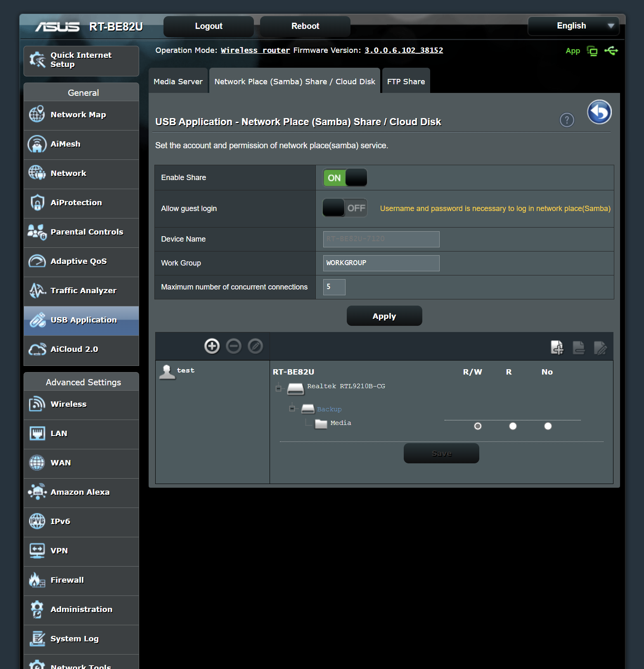Modify account with pencil circle icon
Screen dimensions: 644x669
pyautogui.click(x=255, y=346)
